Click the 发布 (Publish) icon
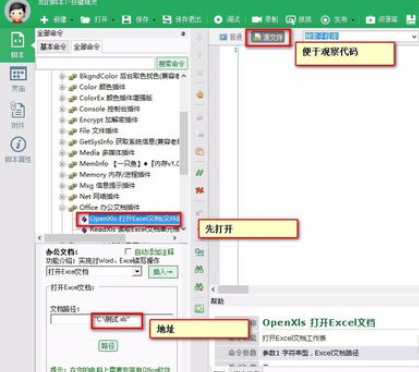419x372 pixels. [325, 20]
